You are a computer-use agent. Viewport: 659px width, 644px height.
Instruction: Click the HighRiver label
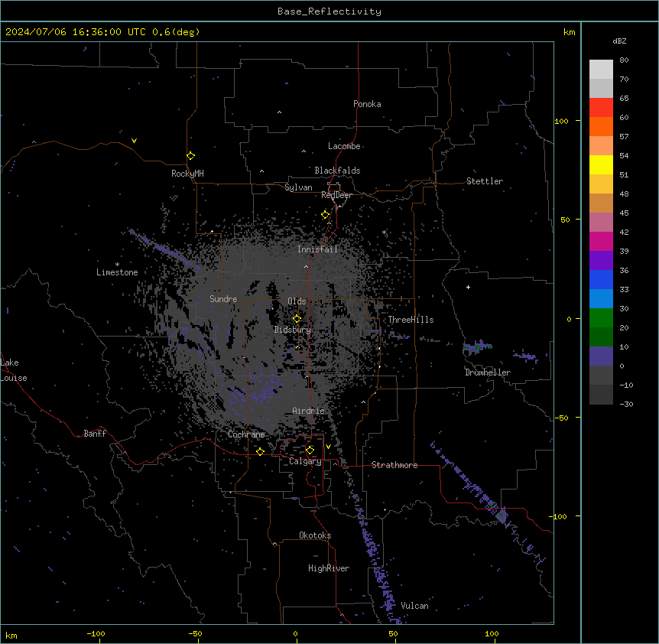[x=329, y=568]
